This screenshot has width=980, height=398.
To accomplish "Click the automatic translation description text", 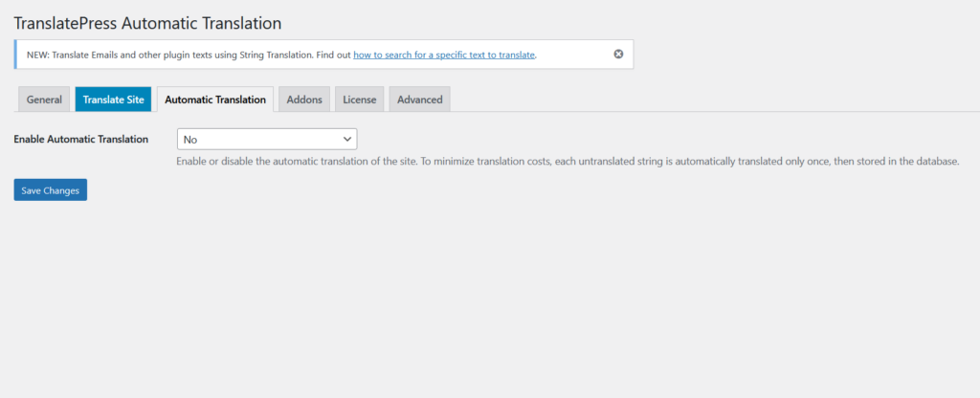I will pos(568,161).
